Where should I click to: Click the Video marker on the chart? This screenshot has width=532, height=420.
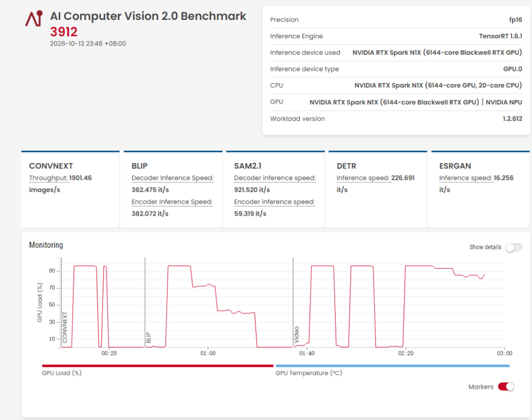pos(296,335)
